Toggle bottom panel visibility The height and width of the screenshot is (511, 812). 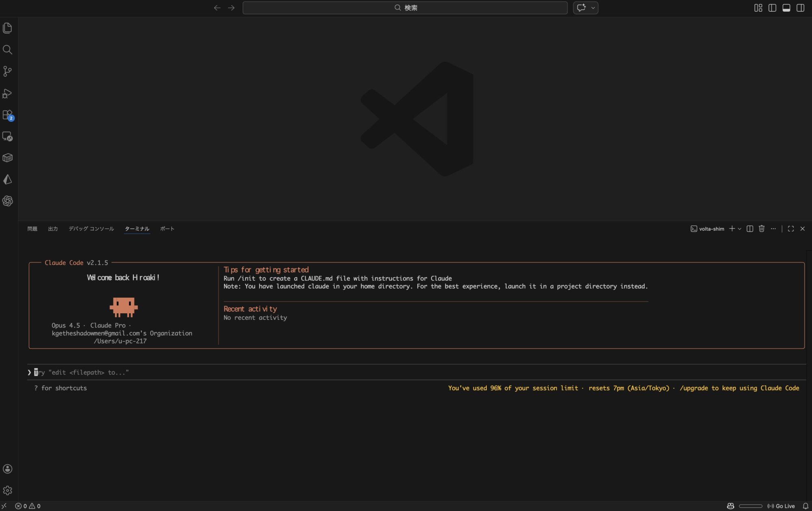[x=786, y=8]
